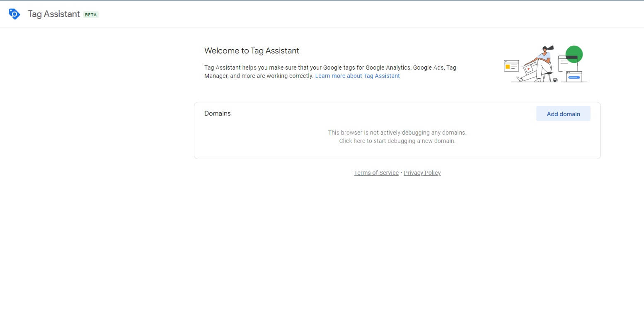Open the Privacy Policy link
The width and height of the screenshot is (644, 336).
(422, 173)
